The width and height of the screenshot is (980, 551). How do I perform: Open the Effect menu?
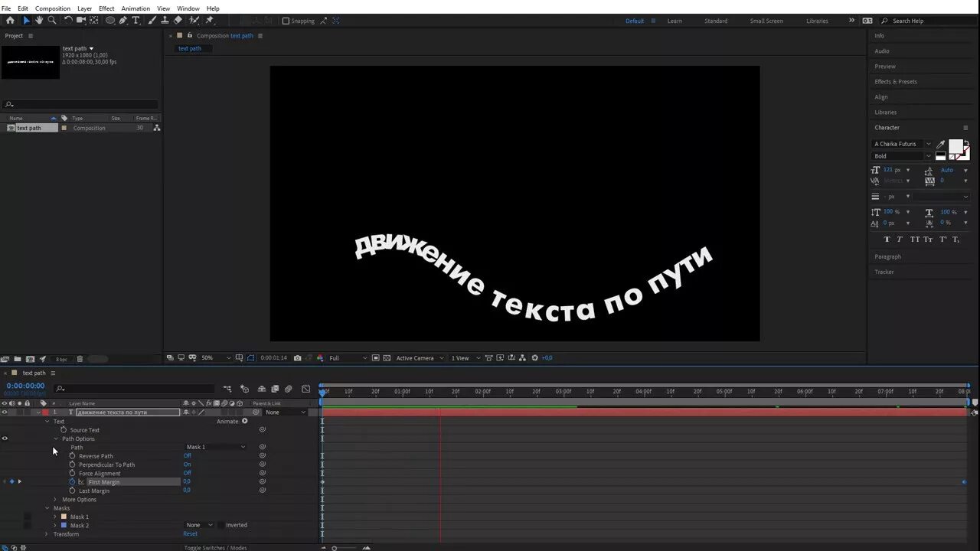106,8
